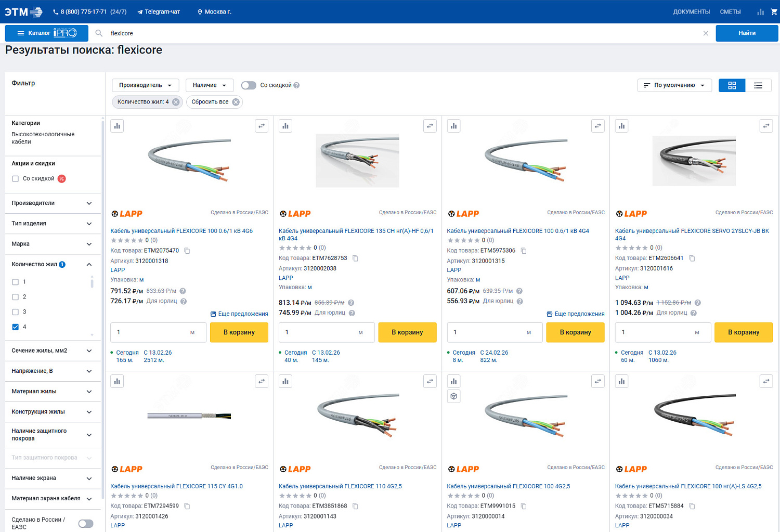Open the shopping cart icon in header
The image size is (780, 532).
tap(774, 11)
